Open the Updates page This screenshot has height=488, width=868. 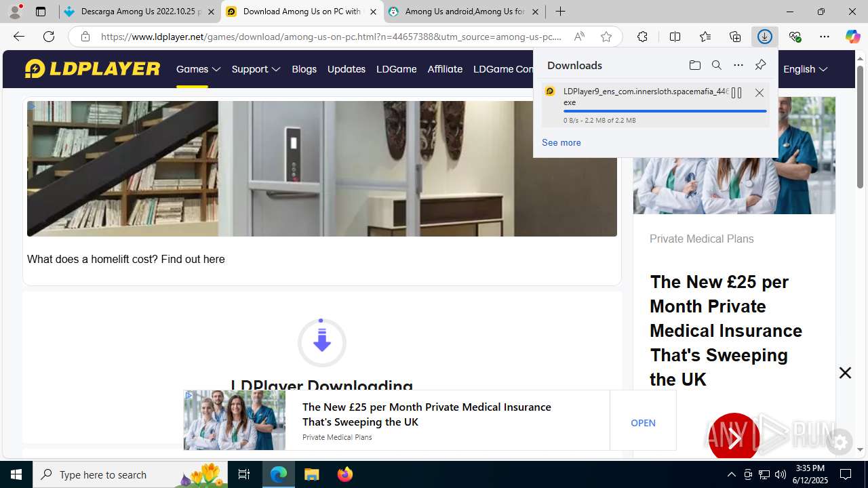pos(346,69)
